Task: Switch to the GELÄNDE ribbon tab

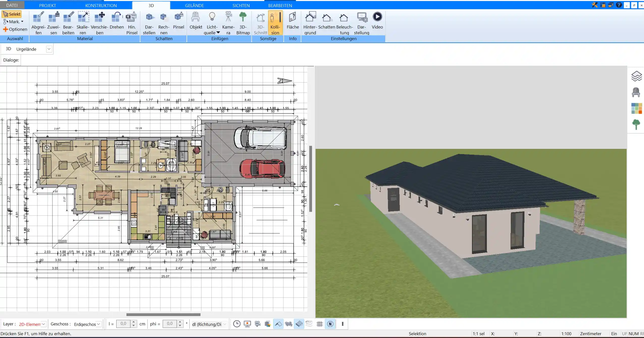Action: click(194, 5)
